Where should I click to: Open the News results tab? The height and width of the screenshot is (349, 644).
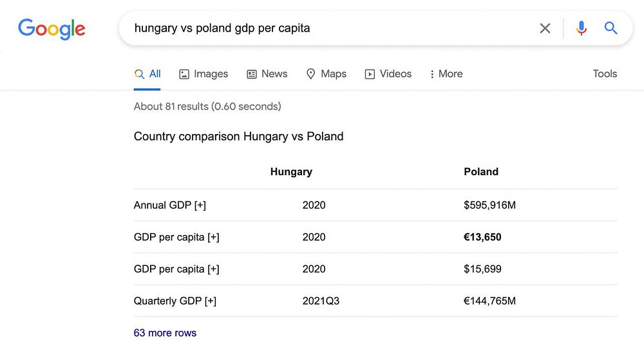click(x=274, y=74)
